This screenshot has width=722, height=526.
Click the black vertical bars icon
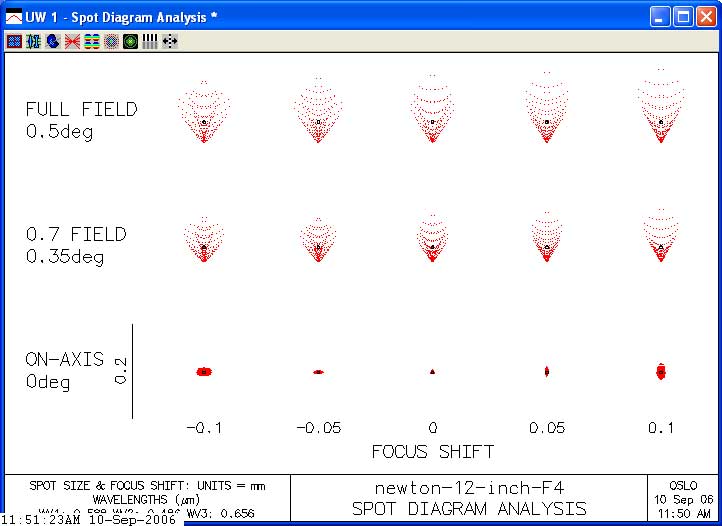(x=150, y=41)
